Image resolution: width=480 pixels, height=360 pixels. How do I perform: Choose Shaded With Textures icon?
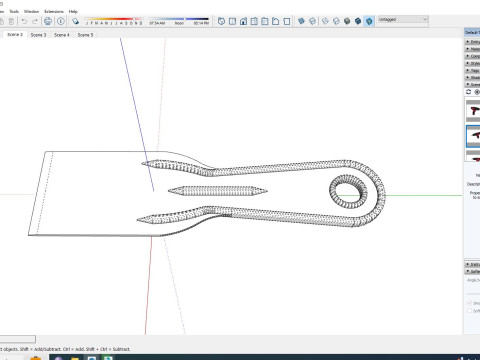coord(358,21)
